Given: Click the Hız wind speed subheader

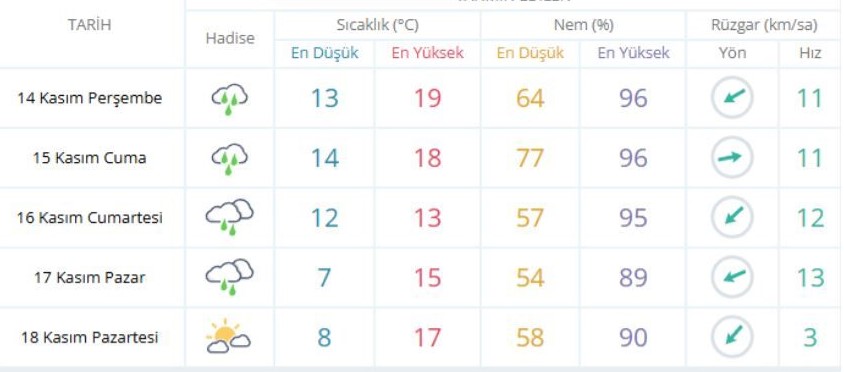Looking at the screenshot, I should 810,53.
